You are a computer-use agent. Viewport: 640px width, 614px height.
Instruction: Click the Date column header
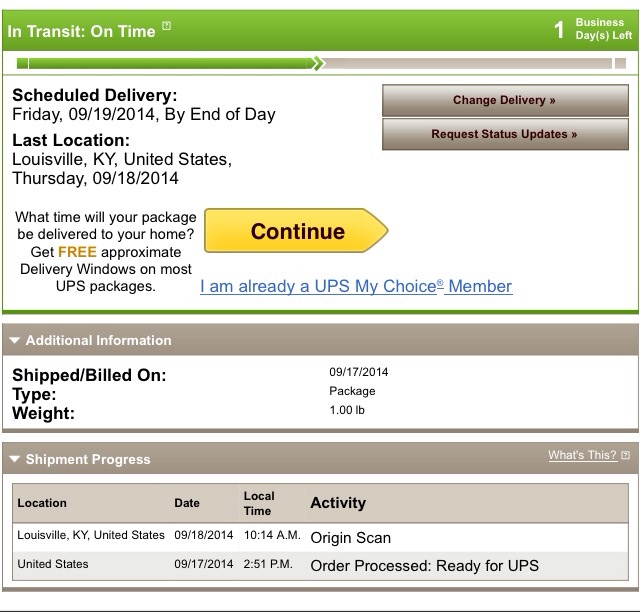(187, 503)
